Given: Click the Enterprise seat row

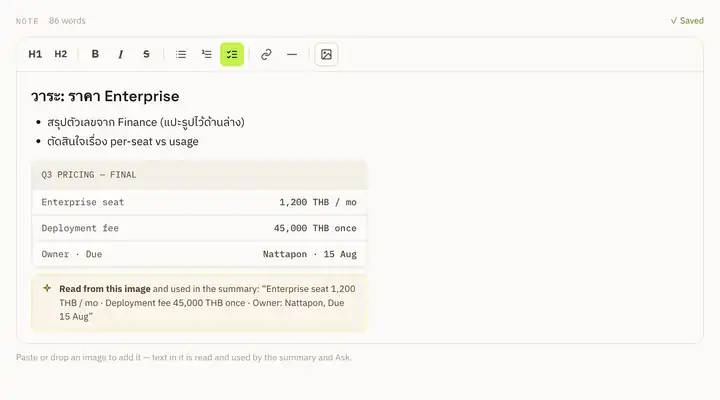Looking at the screenshot, I should pos(199,202).
